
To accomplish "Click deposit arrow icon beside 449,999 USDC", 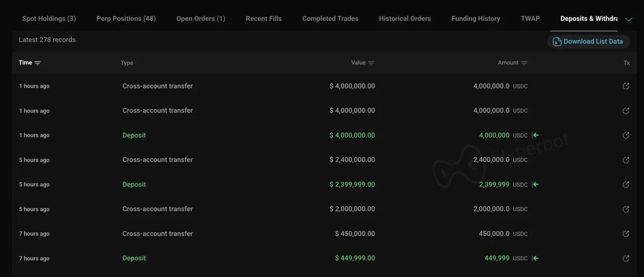I will point(535,258).
